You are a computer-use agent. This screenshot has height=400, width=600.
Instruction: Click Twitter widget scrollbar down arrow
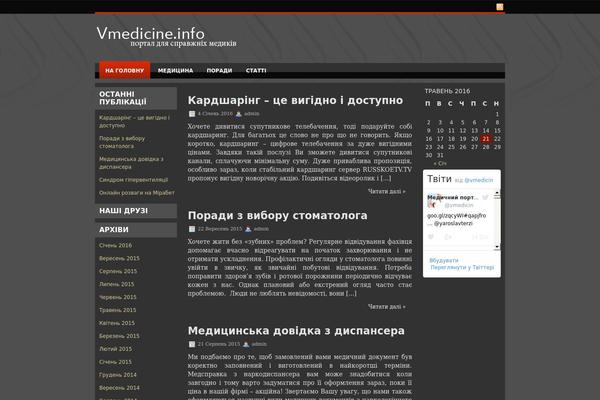497,247
